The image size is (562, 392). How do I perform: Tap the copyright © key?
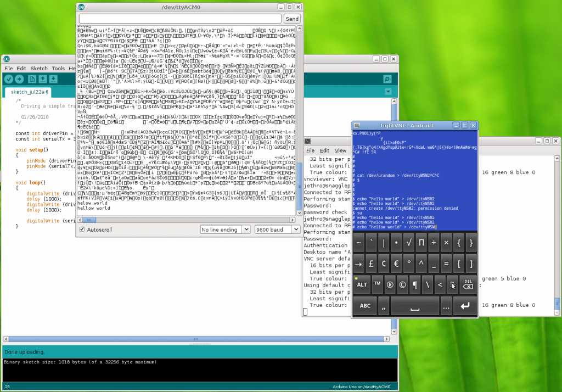(402, 285)
